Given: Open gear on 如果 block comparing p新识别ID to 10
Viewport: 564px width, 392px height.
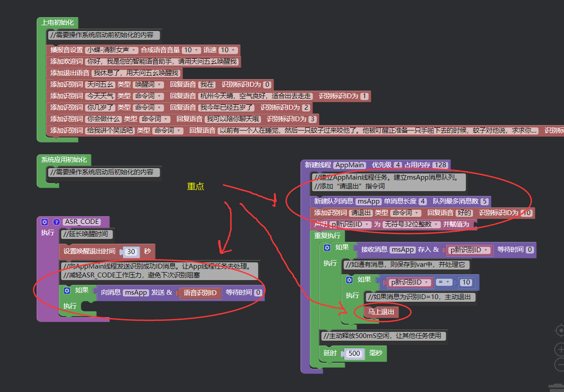Looking at the screenshot, I should (349, 280).
